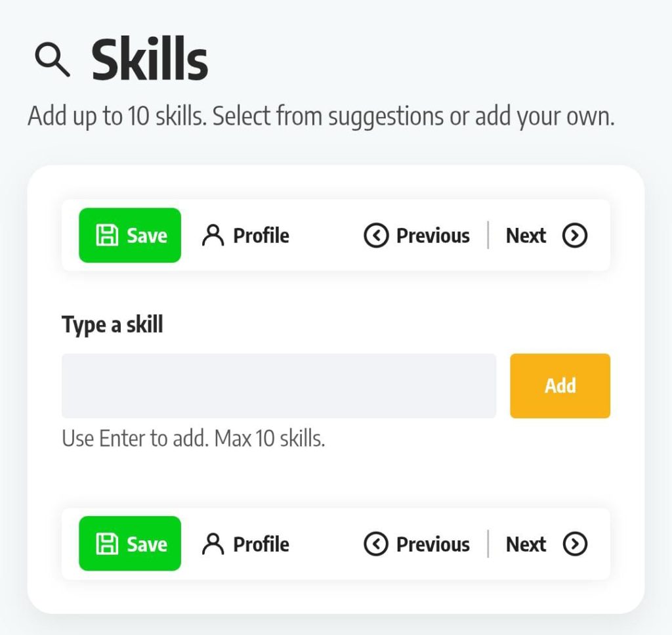Click the floppy disk icon in the upper Save button
This screenshot has width=672, height=635.
pos(106,236)
